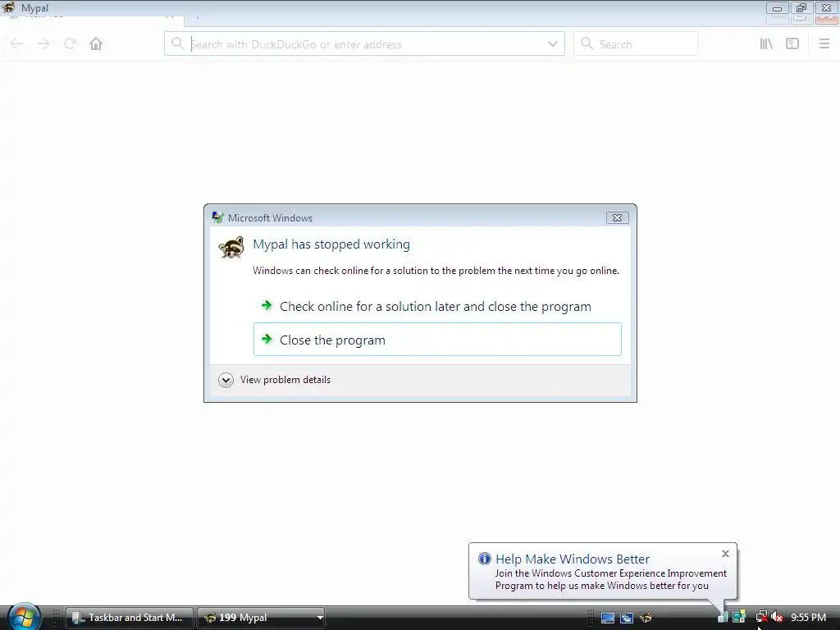This screenshot has height=630, width=840.
Task: Click Switch between windows quick launch icon
Action: tap(626, 618)
